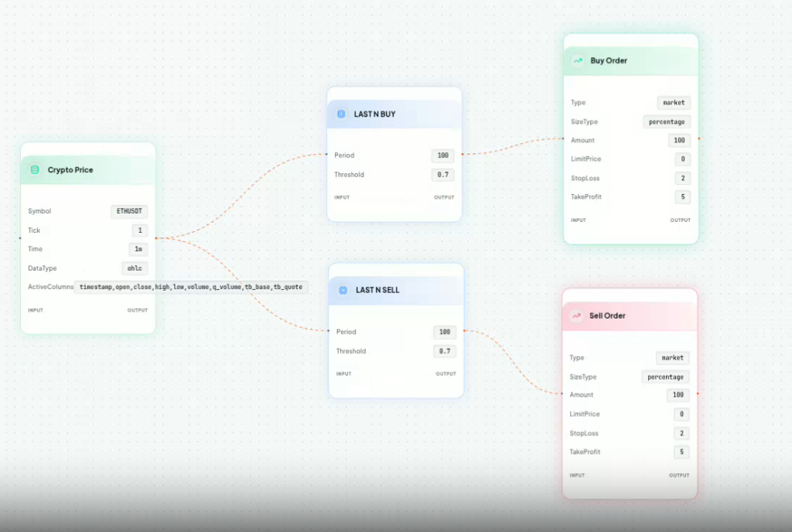Open the DataType ohlc field
792x532 pixels.
[135, 268]
